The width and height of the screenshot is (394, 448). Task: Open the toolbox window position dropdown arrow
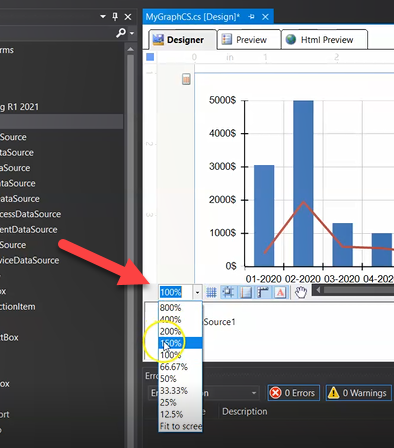[x=103, y=16]
